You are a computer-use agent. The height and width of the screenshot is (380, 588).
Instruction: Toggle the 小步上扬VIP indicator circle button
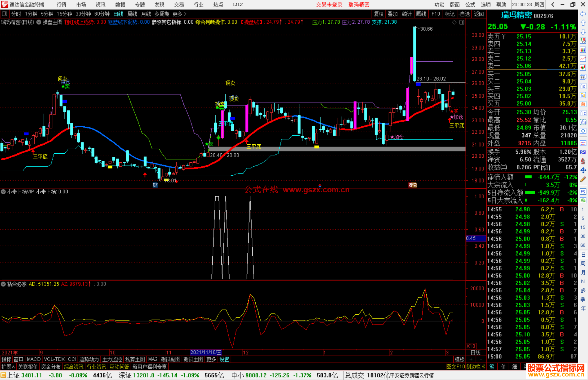coord(3,192)
